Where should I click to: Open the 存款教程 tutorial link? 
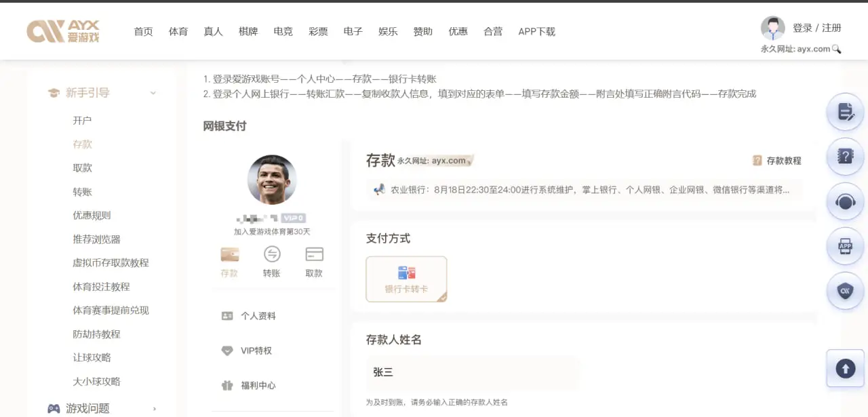pos(777,161)
